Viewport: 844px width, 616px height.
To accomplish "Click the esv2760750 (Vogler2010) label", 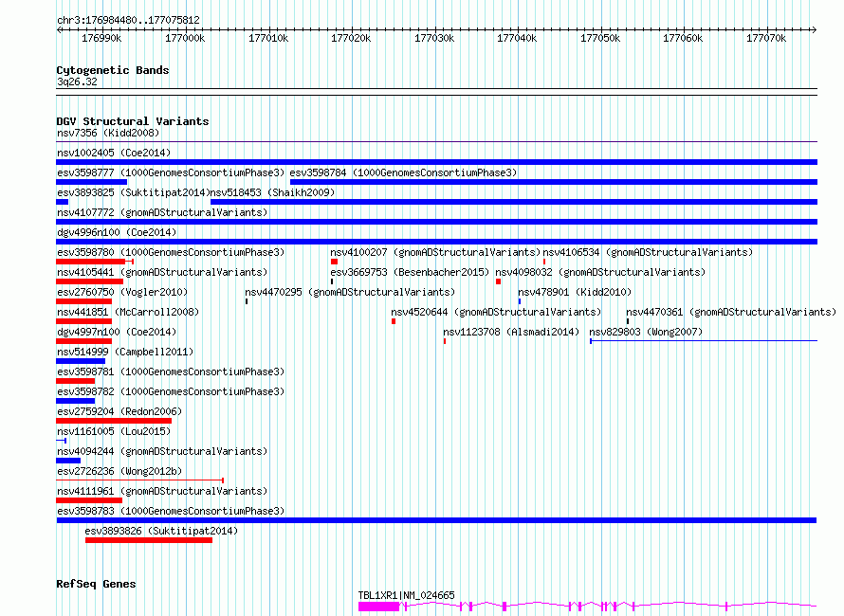I will 122,292.
